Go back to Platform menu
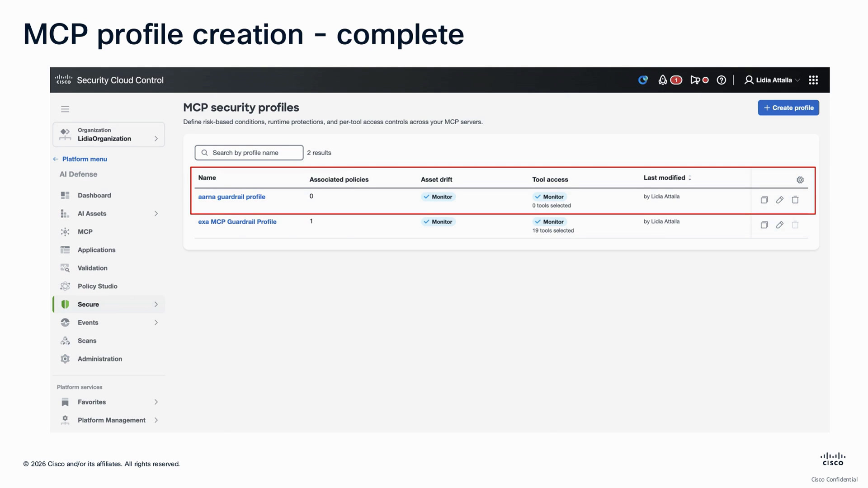Viewport: 868px width, 488px height. [80, 159]
